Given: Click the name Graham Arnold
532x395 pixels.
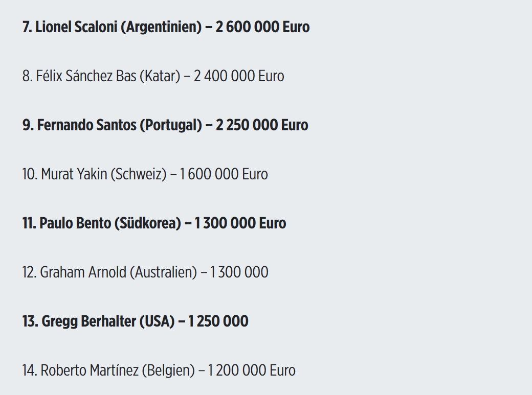Looking at the screenshot, I should [x=83, y=272].
